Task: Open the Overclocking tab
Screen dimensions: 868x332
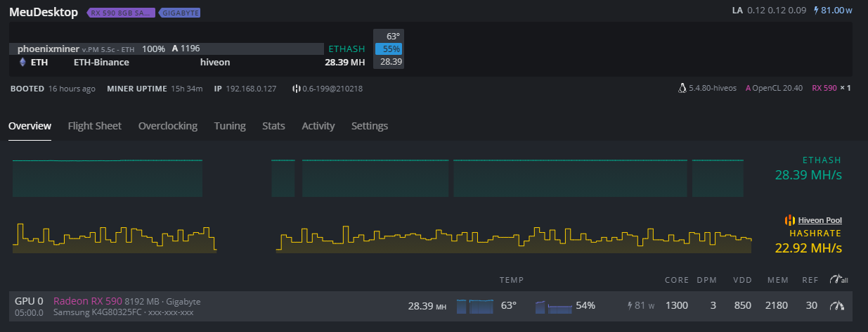Action: click(x=168, y=126)
